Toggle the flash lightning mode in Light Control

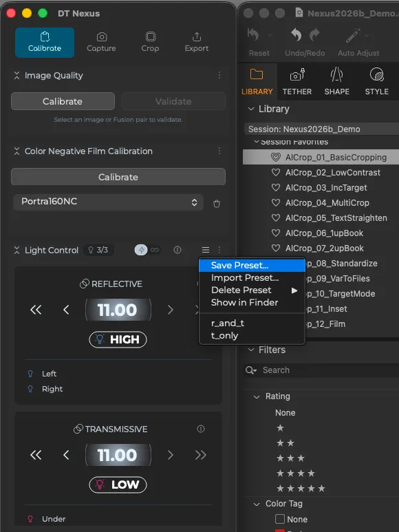tap(141, 250)
